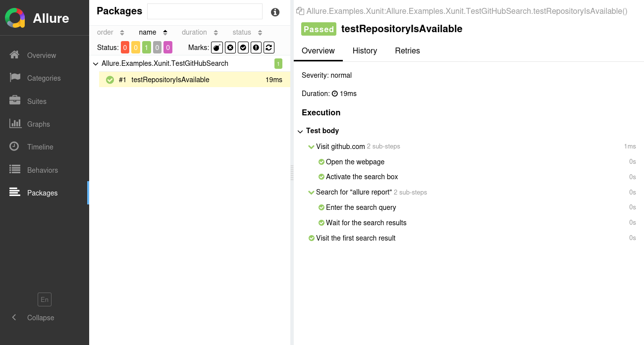Open the Retries tab
The height and width of the screenshot is (345, 644).
coord(407,50)
